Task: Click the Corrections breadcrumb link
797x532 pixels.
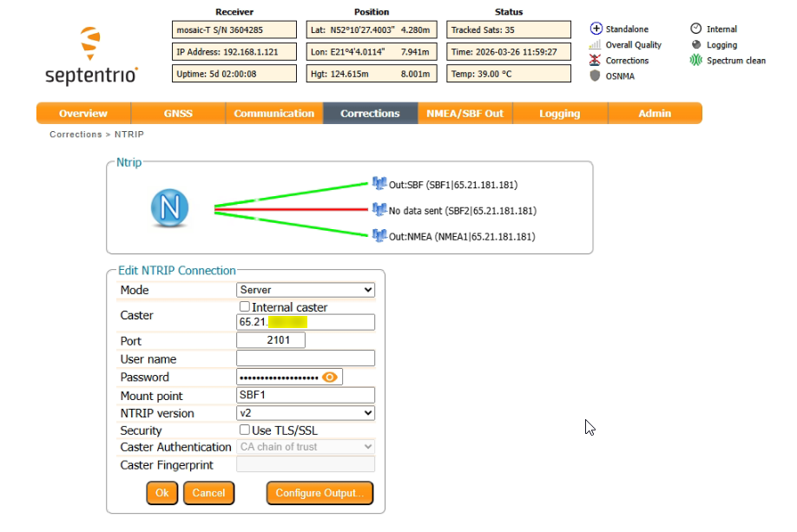Action: 76,135
